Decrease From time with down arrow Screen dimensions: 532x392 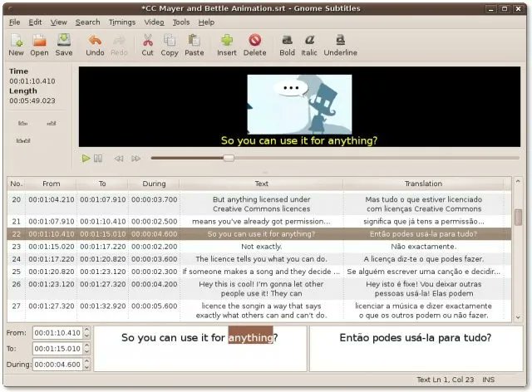tap(86, 336)
